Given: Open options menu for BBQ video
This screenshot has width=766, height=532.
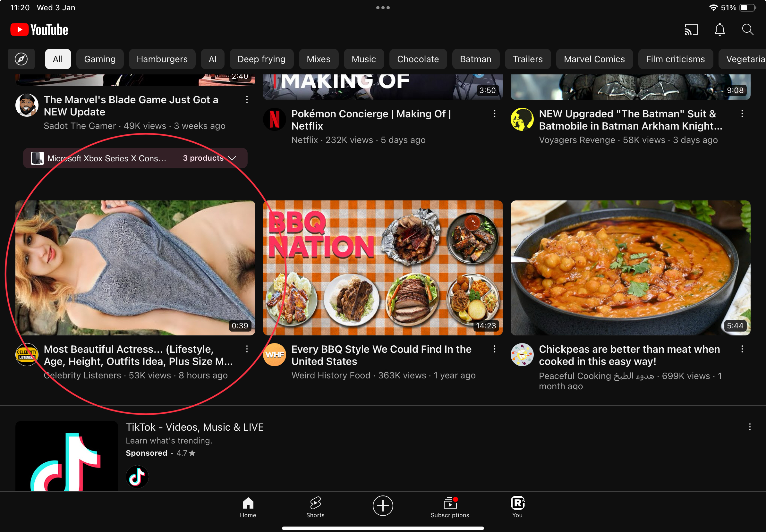Looking at the screenshot, I should (494, 349).
